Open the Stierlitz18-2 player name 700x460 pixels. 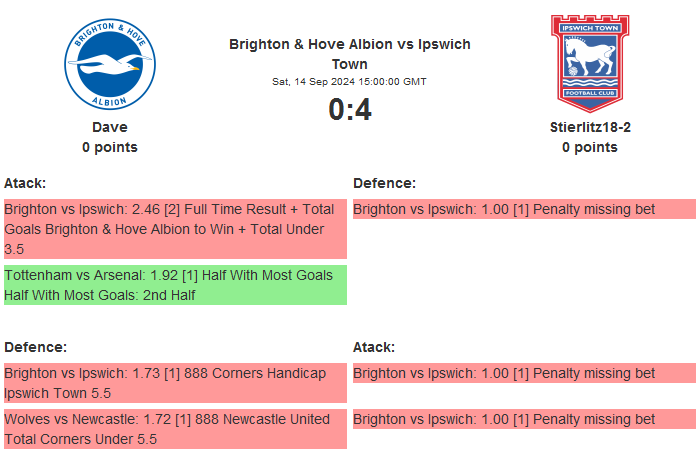pos(589,127)
